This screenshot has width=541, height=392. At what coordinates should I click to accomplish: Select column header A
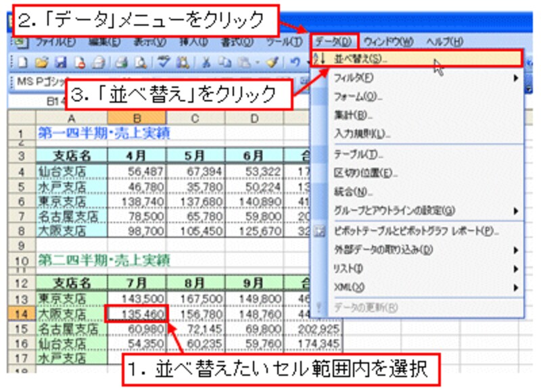click(x=72, y=118)
